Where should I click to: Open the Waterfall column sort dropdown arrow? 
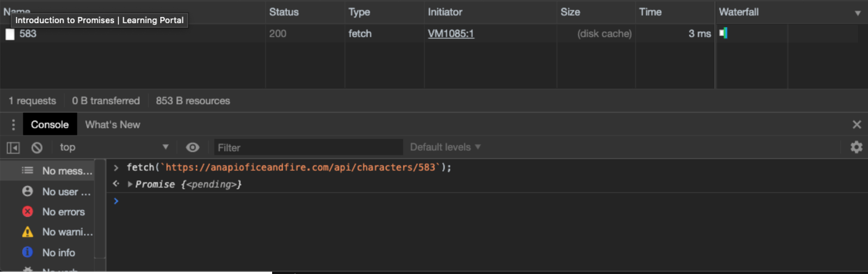click(858, 13)
